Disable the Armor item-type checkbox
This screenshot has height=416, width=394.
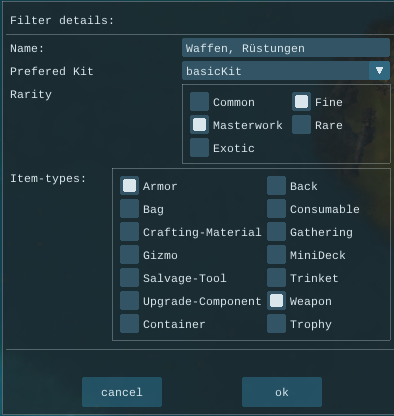pos(129,186)
